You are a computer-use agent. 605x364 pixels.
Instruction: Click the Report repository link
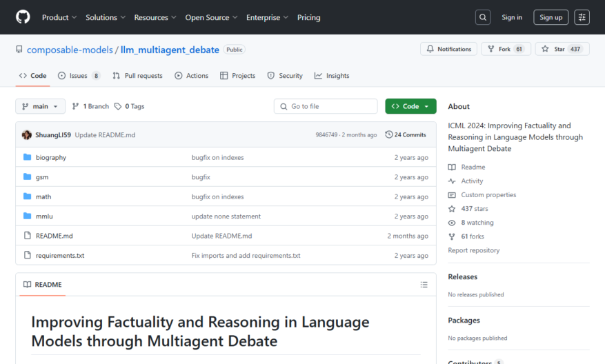(473, 250)
